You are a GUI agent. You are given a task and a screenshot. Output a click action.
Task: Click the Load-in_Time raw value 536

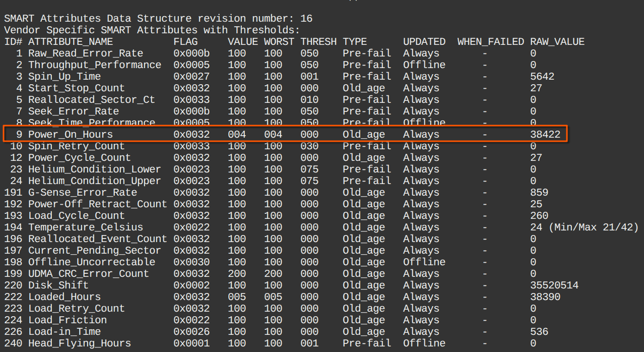click(x=539, y=332)
